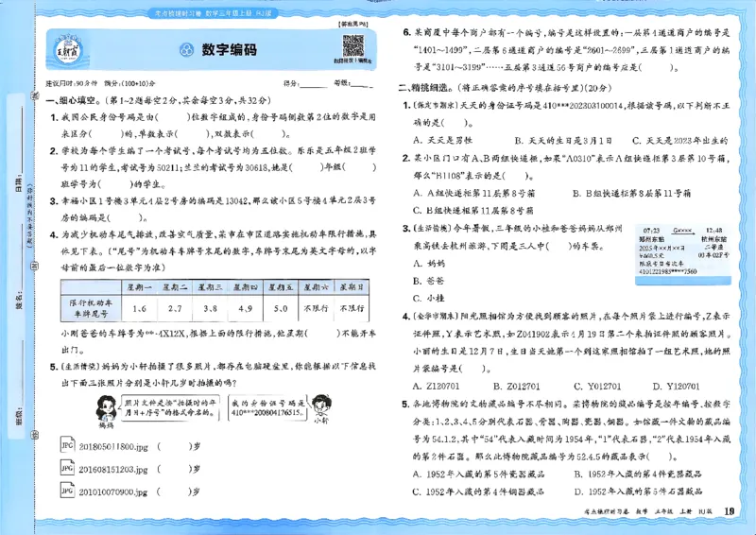This screenshot has height=535, width=756.
Task: Click the 星期五 table header cell
Action: (281, 287)
